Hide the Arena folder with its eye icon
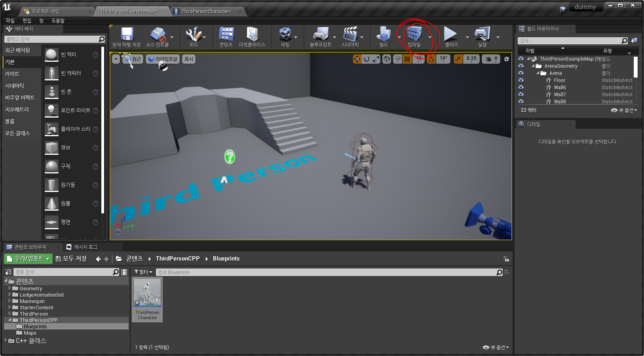Screen dimensions: 644x356 521,73
